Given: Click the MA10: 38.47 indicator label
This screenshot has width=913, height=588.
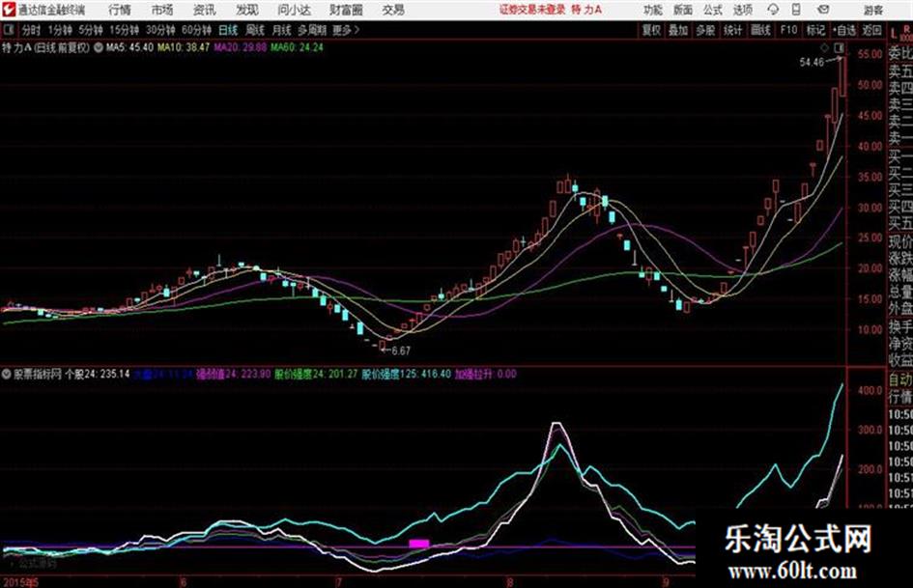Looking at the screenshot, I should (184, 47).
